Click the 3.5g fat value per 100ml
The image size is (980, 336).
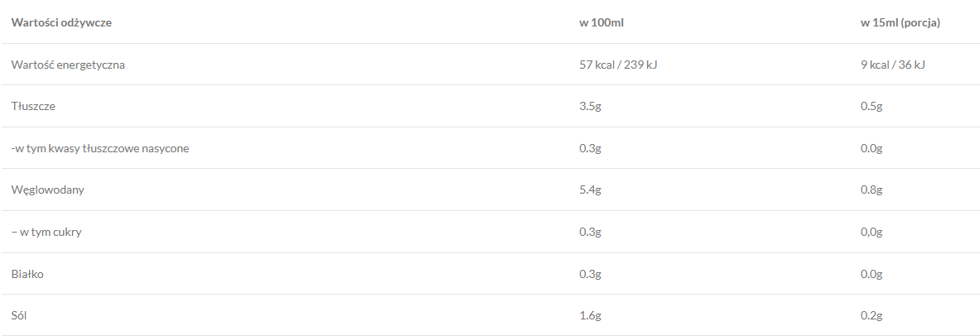pos(590,106)
